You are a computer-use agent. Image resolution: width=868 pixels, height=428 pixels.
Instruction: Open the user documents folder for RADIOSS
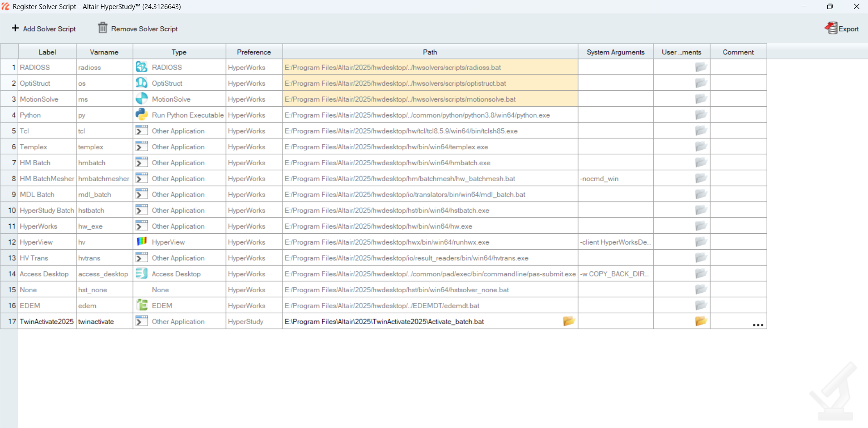tap(700, 66)
